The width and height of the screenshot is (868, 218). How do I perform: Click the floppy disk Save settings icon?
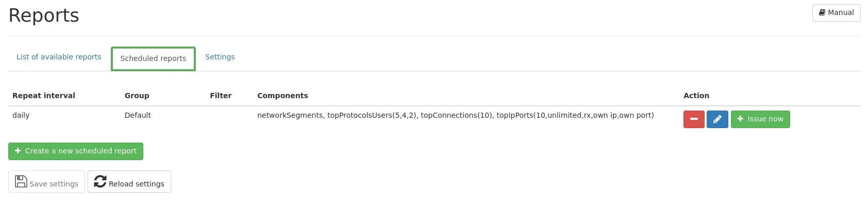click(21, 181)
